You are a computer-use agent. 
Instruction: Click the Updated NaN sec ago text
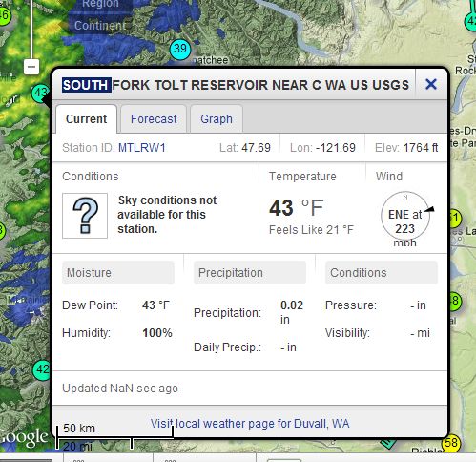pos(120,388)
